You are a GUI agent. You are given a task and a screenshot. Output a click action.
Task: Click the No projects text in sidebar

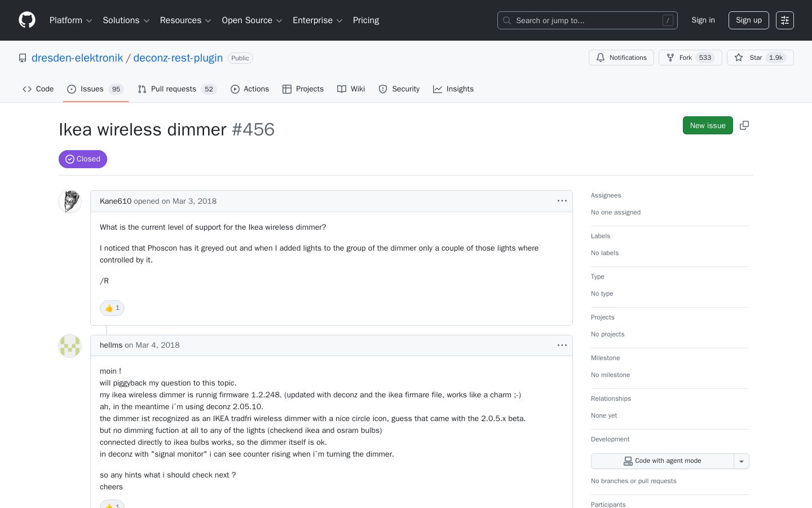point(608,334)
